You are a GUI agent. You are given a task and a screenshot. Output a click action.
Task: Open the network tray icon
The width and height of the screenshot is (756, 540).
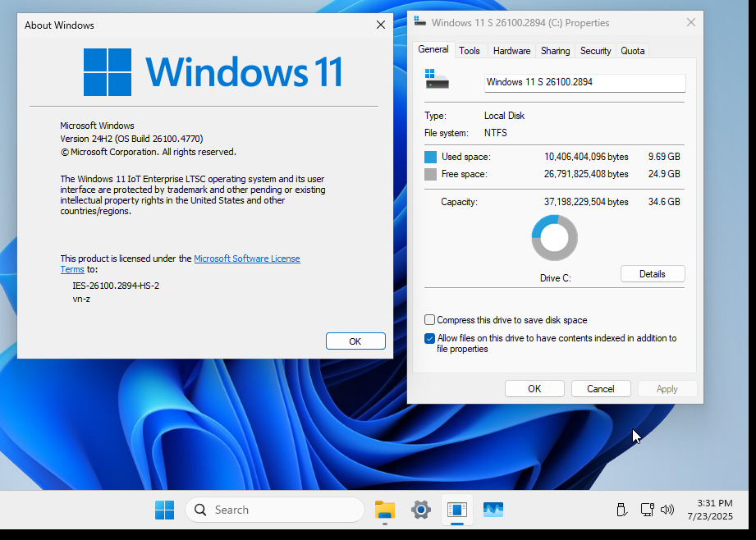pos(647,510)
